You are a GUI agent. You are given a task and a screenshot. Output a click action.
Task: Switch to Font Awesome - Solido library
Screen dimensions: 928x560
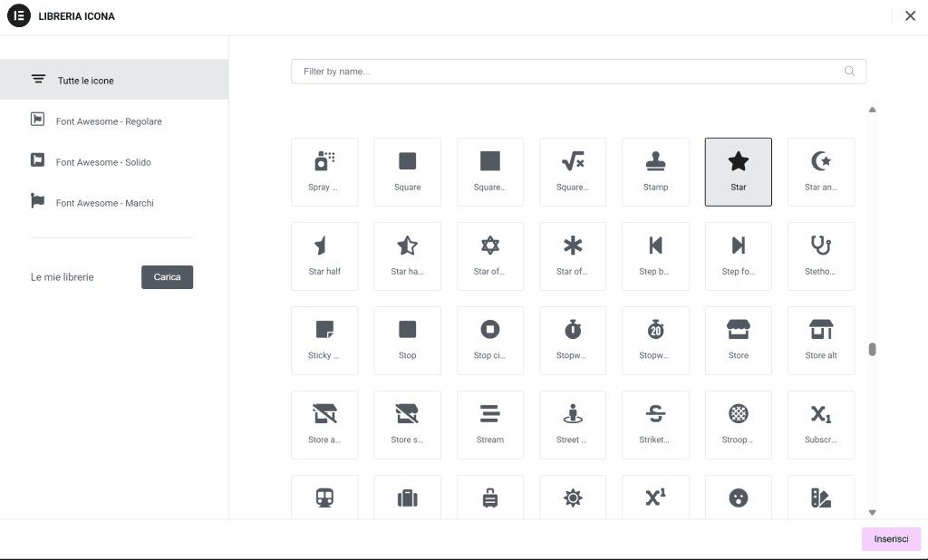point(102,161)
